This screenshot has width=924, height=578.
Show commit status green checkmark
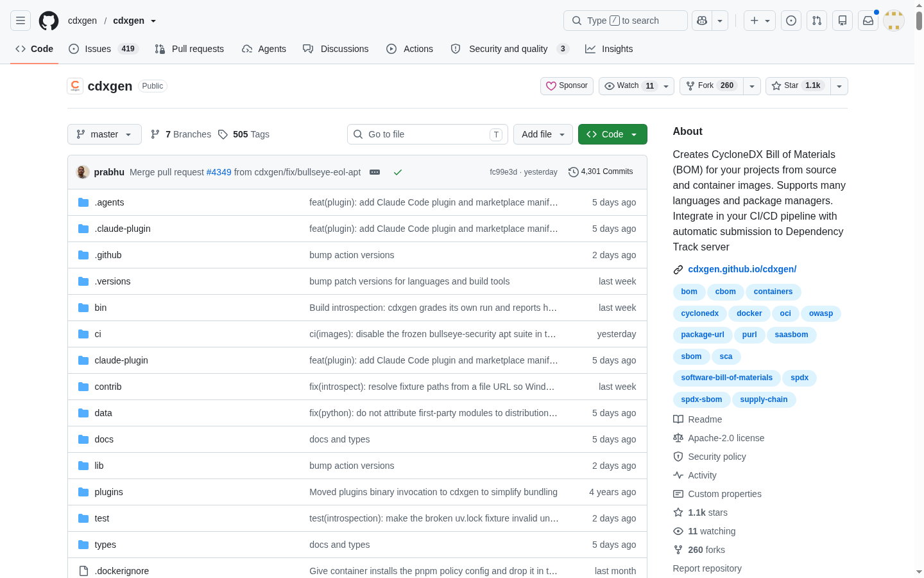(398, 172)
